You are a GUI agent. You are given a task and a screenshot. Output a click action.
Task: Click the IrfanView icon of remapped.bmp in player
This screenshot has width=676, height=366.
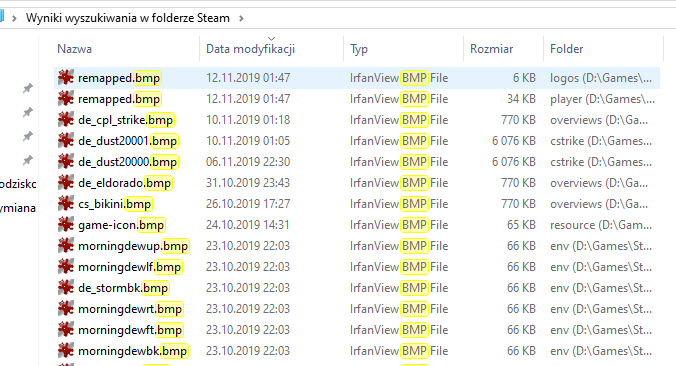[66, 99]
